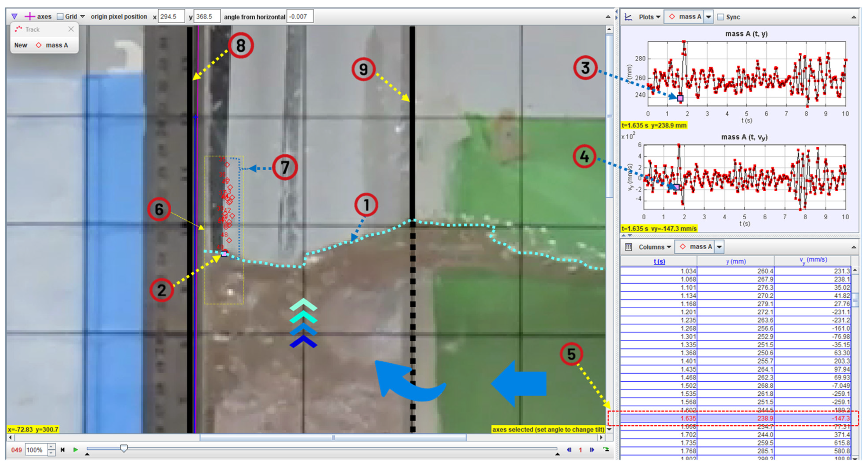Viewport: 868px width, 466px height.
Task: Step forward one frame with blue arrow
Action: tap(592, 449)
